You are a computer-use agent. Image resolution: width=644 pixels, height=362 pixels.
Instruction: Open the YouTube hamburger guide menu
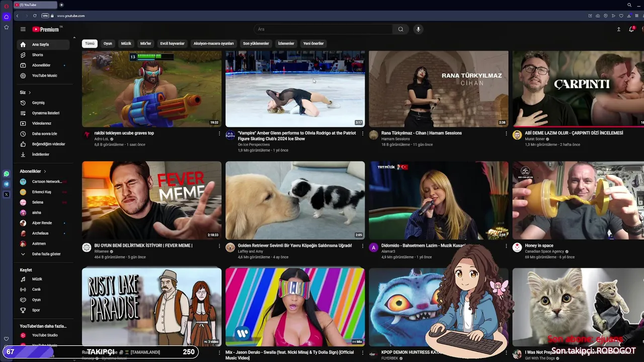23,29
